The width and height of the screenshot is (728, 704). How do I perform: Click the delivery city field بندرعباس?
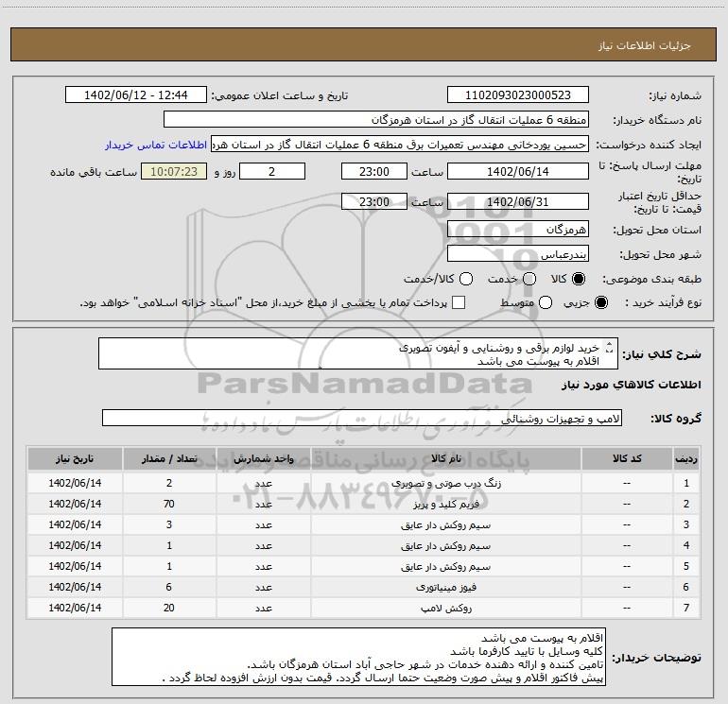[518, 253]
